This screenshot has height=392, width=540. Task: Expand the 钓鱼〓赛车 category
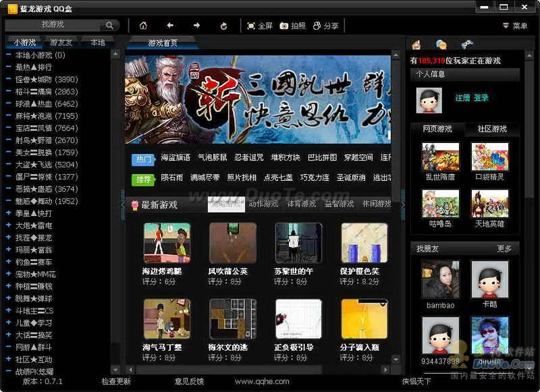[9, 262]
